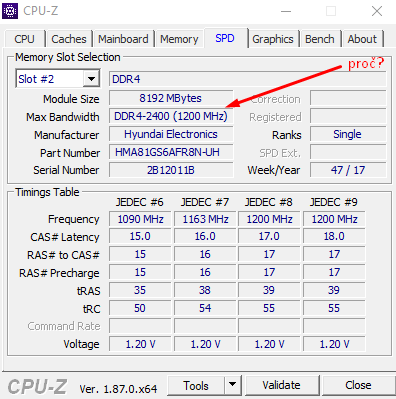
Task: Open the Mainboard tab
Action: (123, 39)
